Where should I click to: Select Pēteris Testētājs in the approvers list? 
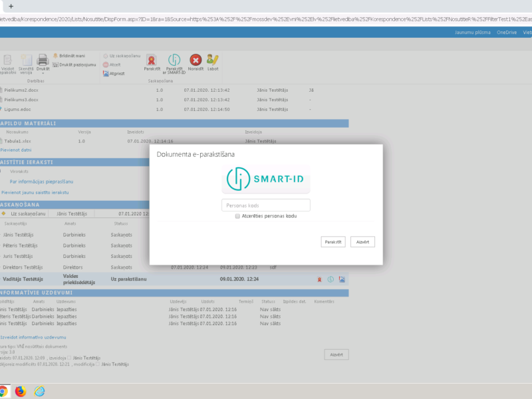[x=20, y=245]
